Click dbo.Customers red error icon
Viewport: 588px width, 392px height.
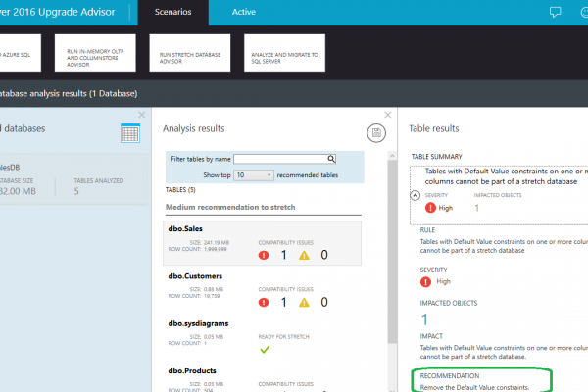264,303
